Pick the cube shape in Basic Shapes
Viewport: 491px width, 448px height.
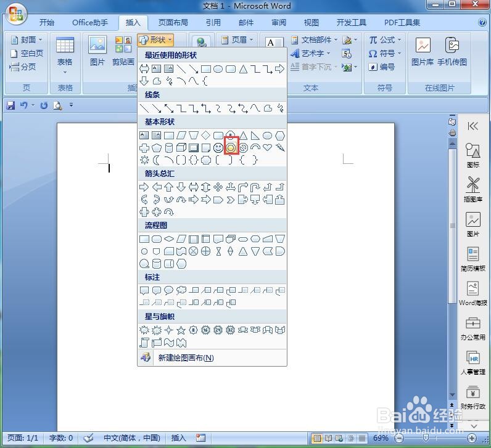181,148
